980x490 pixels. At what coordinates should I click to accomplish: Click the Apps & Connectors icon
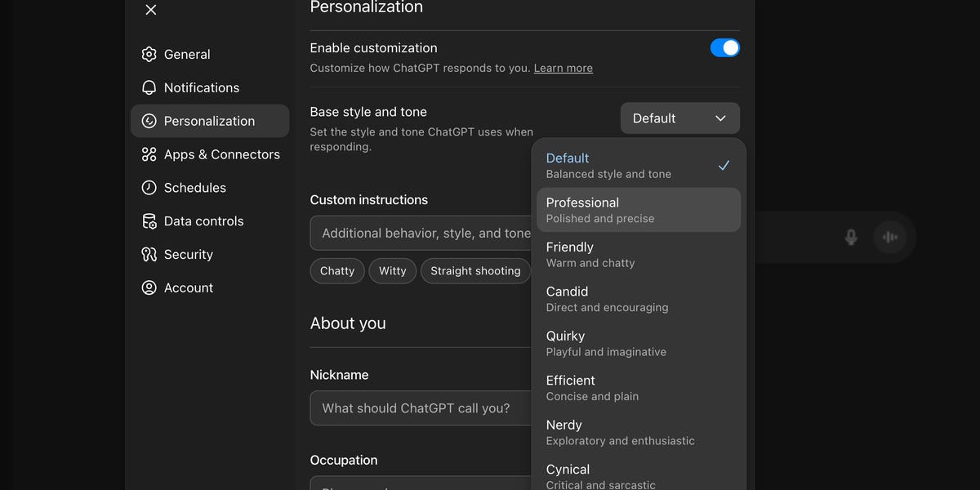coord(149,154)
